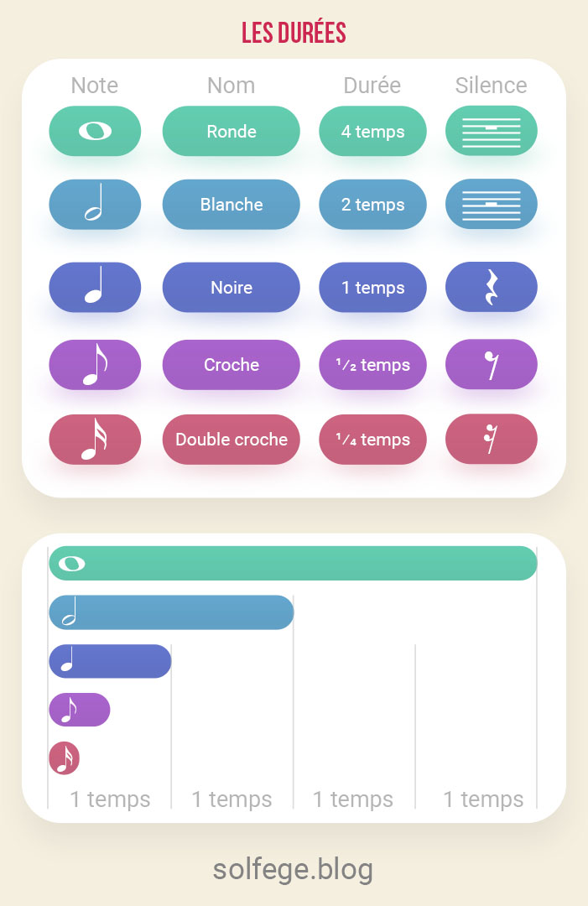
Task: Click the green whole note duration bar
Action: [x=293, y=564]
